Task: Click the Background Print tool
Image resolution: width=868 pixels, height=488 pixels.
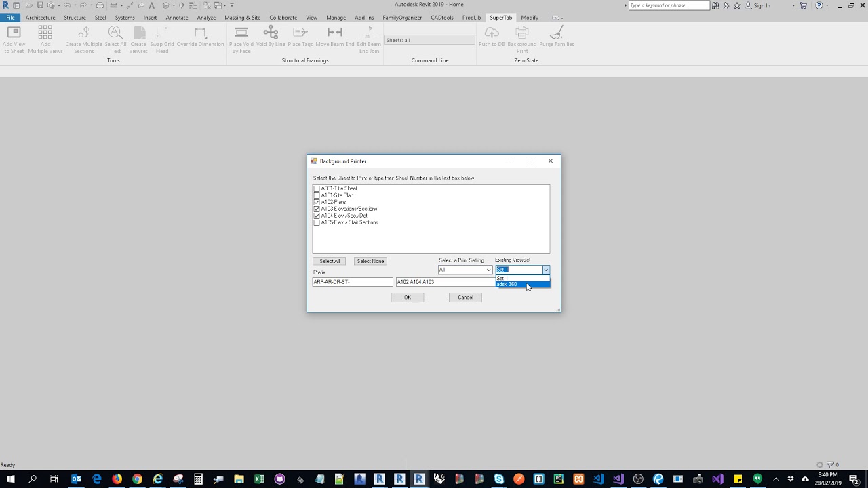Action: point(522,39)
